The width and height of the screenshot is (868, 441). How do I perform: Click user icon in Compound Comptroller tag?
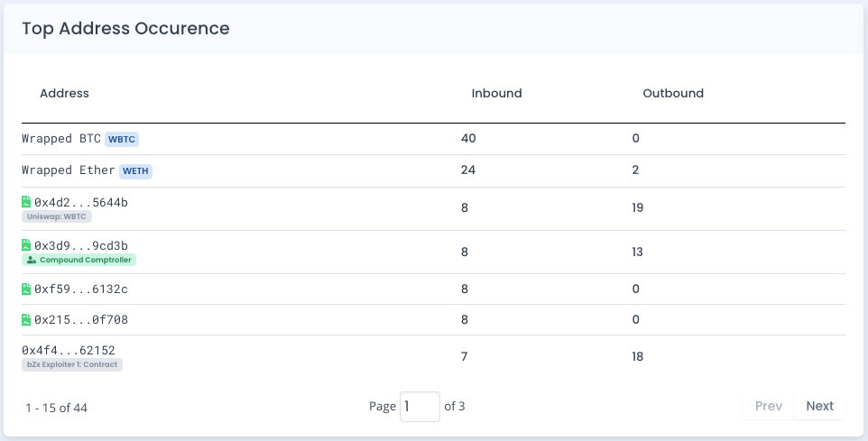coord(32,260)
